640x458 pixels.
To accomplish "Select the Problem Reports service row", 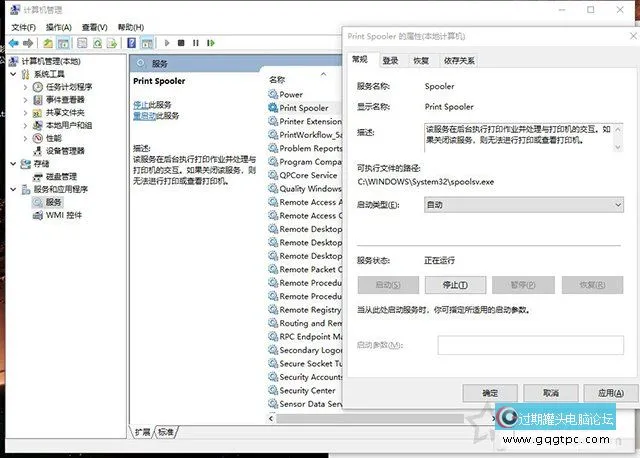I will [304, 148].
